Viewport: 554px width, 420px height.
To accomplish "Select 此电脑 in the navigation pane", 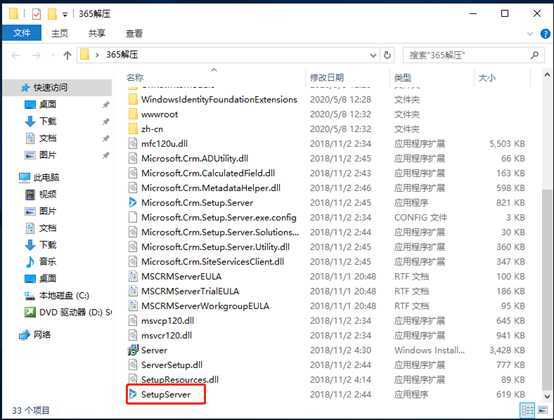I will (x=46, y=177).
